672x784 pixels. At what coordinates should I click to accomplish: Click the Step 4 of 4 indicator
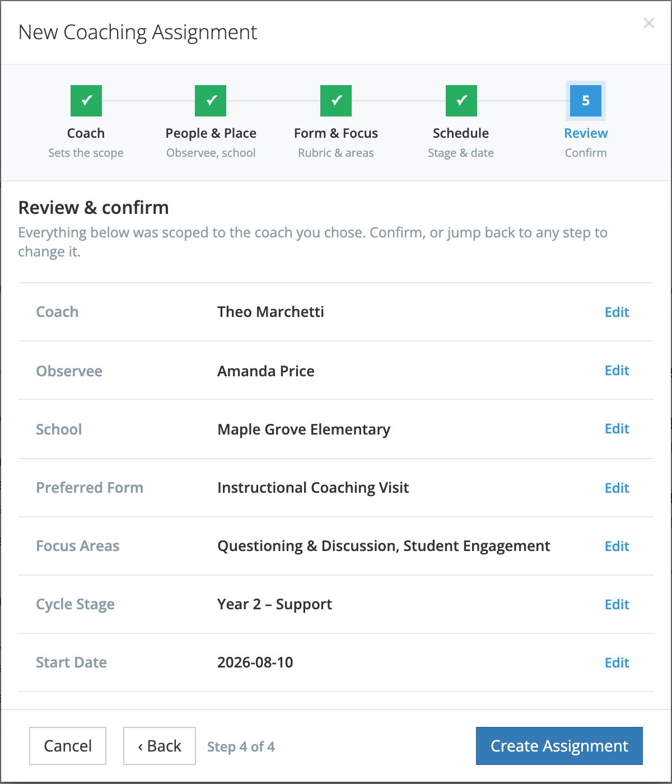(x=241, y=746)
